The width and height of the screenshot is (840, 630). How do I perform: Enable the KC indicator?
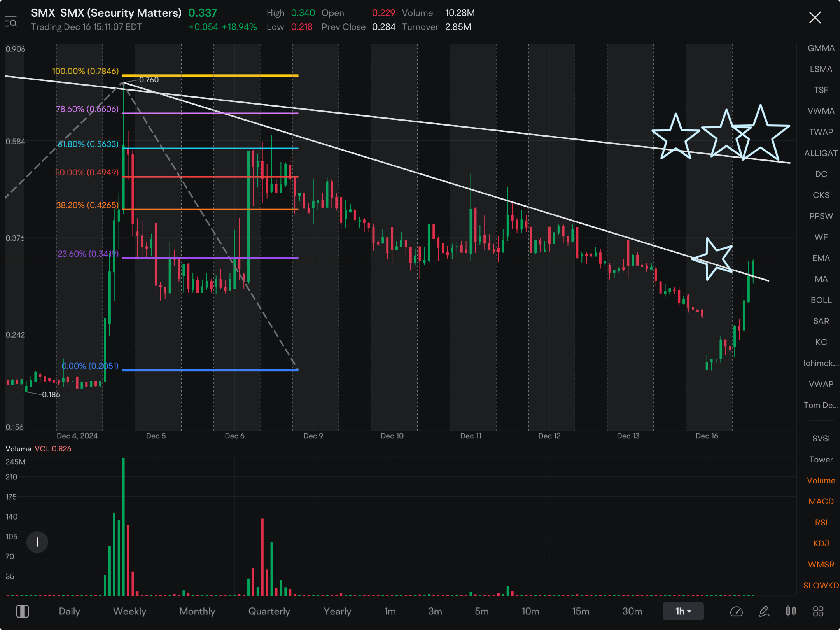coord(821,342)
